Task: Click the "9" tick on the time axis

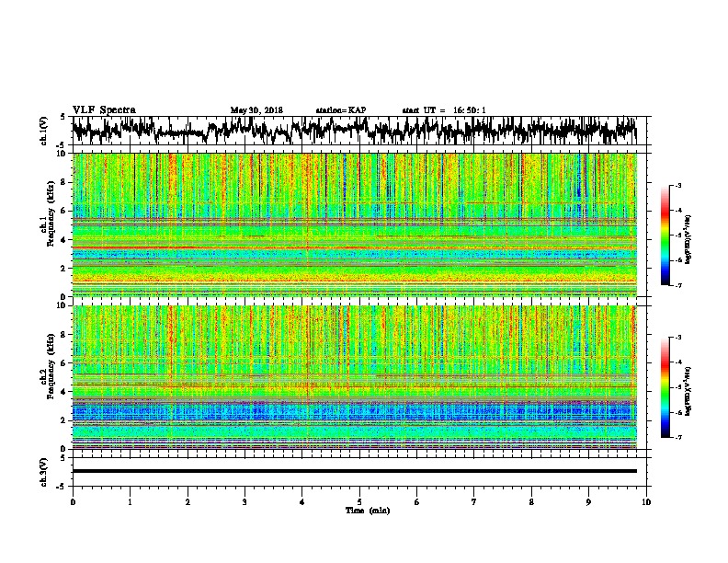Action: [x=588, y=502]
